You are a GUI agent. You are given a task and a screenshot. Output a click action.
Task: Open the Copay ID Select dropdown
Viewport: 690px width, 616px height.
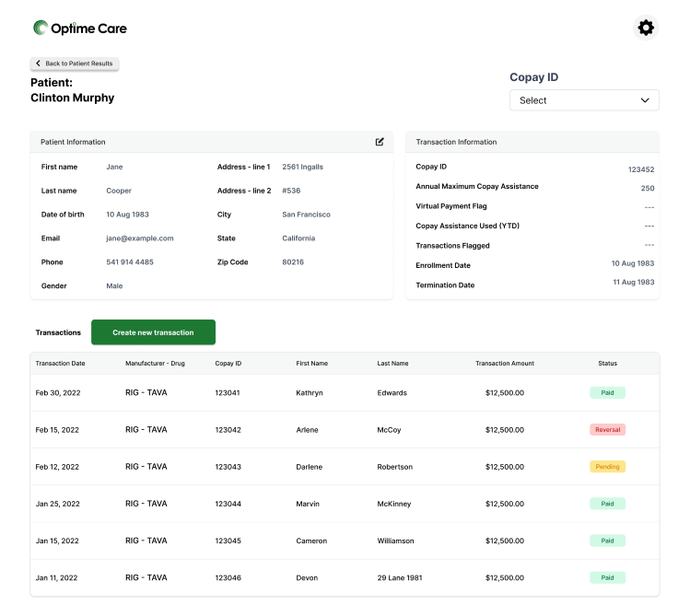pyautogui.click(x=584, y=100)
